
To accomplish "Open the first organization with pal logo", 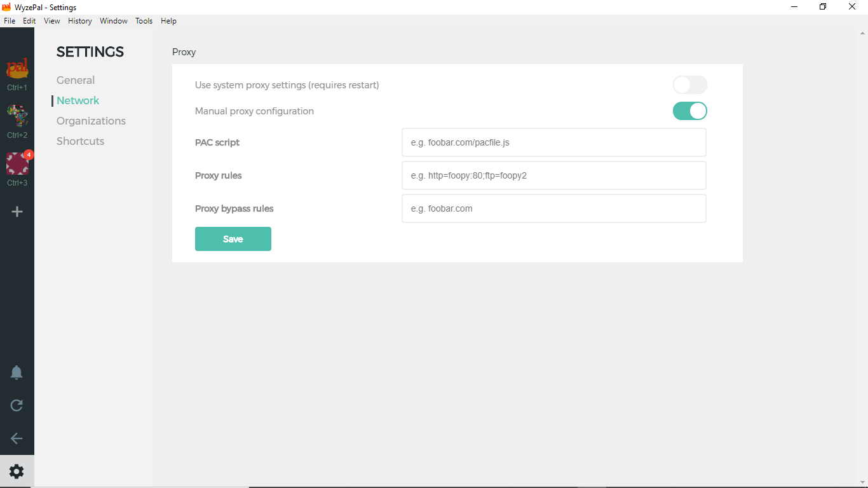I will (17, 68).
